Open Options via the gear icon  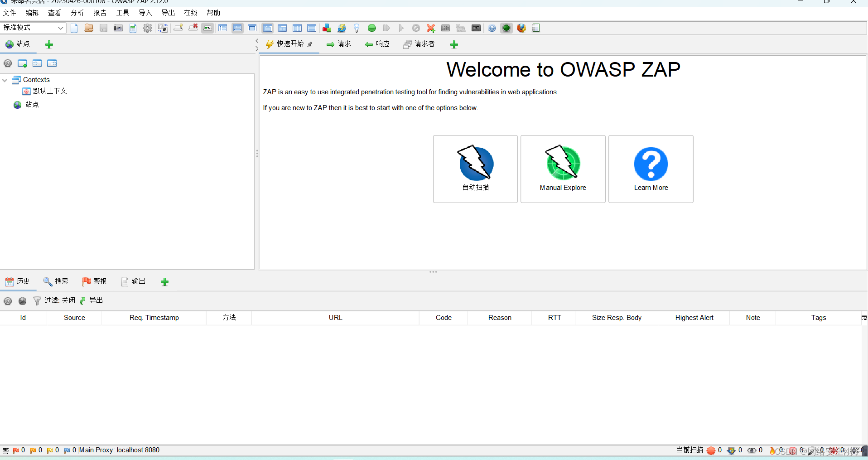tap(148, 28)
